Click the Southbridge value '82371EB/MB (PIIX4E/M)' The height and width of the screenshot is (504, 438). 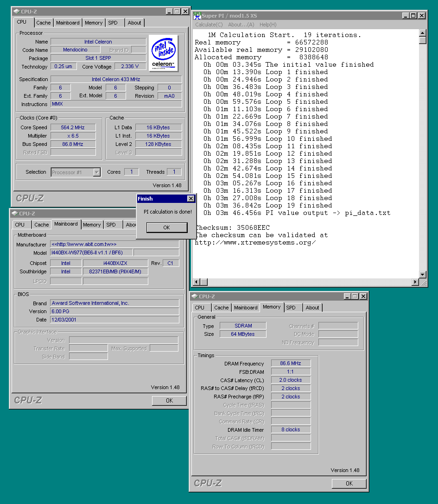115,271
